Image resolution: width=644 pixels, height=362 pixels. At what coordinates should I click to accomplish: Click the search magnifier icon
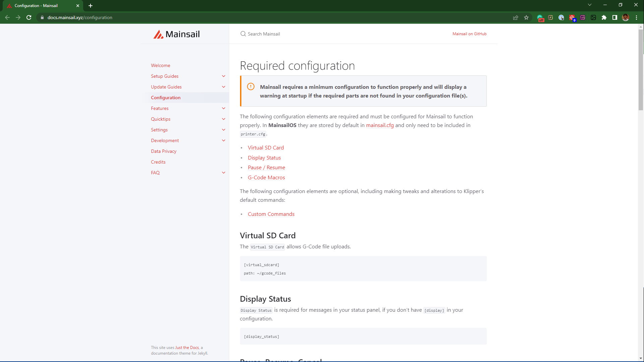click(x=243, y=34)
